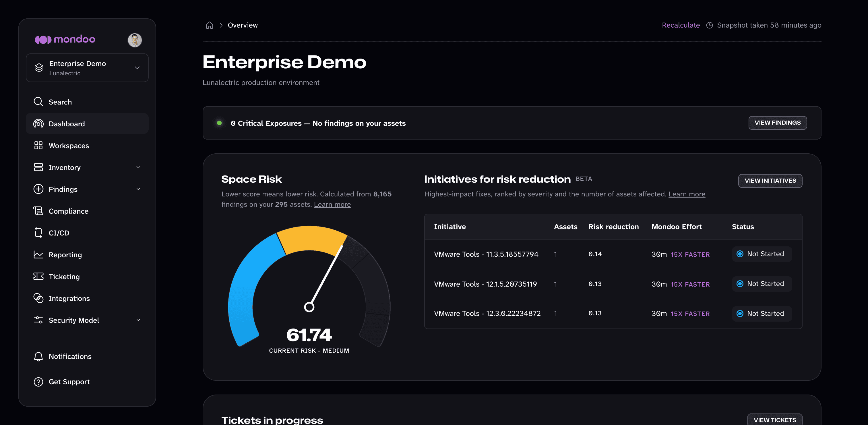868x425 pixels.
Task: Click 15X FASTER label for 11.3.5.18557794 row
Action: 690,254
